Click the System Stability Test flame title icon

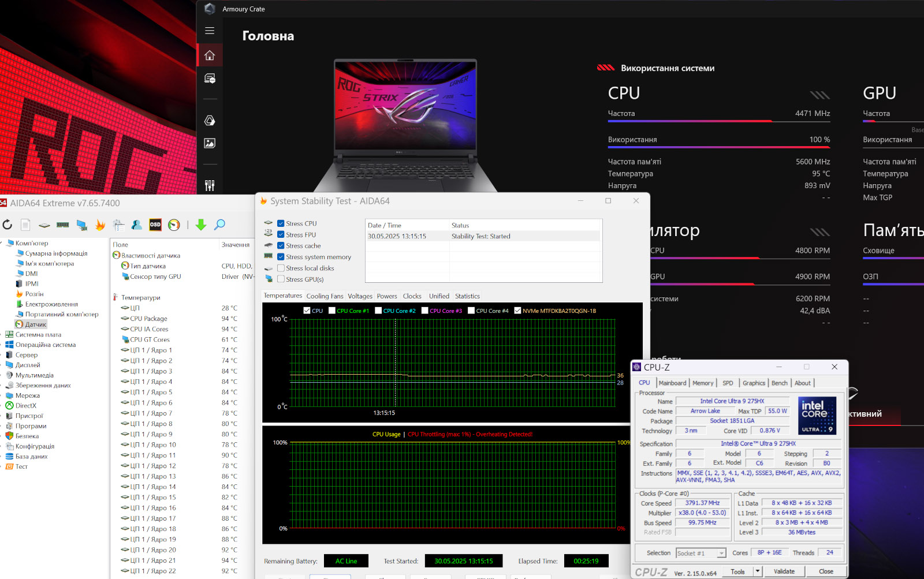pyautogui.click(x=263, y=201)
